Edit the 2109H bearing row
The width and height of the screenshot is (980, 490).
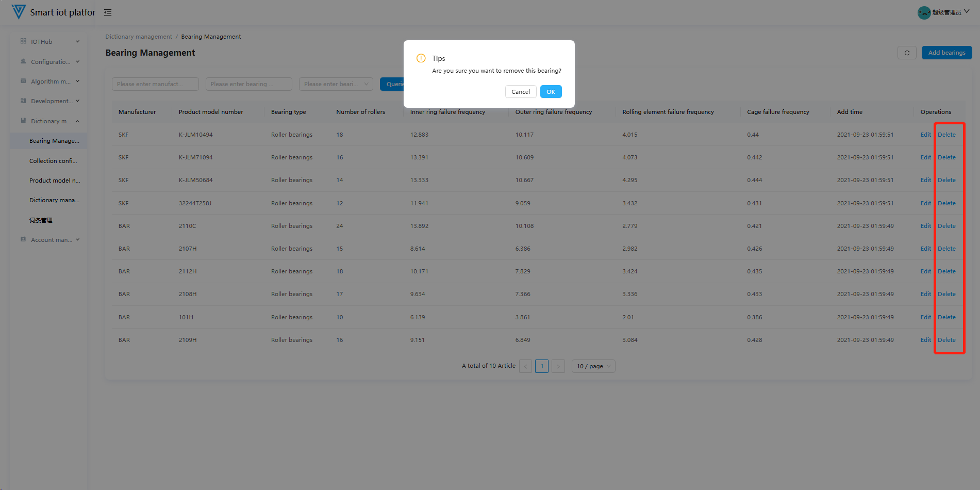point(926,340)
